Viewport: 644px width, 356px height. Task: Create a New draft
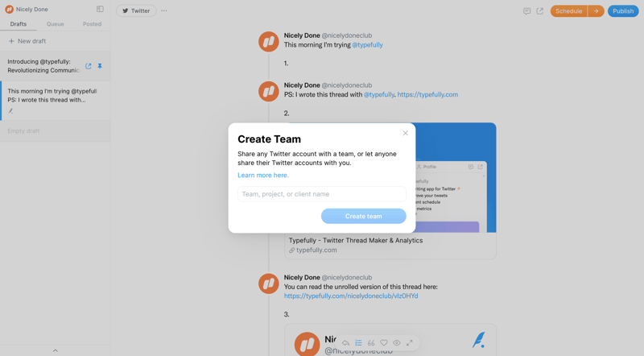tap(27, 41)
